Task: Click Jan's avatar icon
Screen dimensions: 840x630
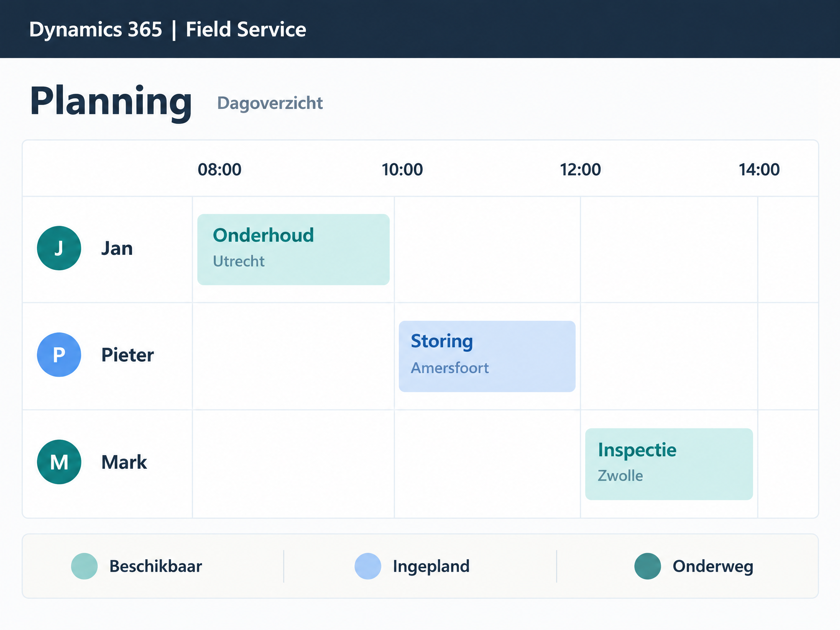Action: click(59, 248)
